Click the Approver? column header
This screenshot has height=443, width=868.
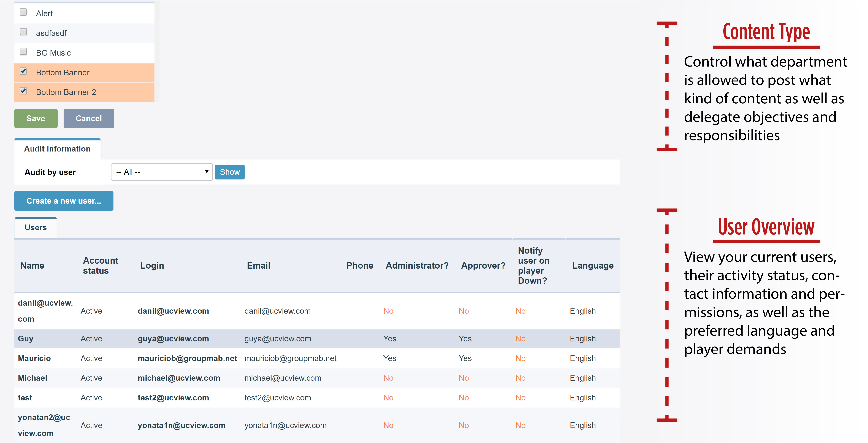point(483,266)
